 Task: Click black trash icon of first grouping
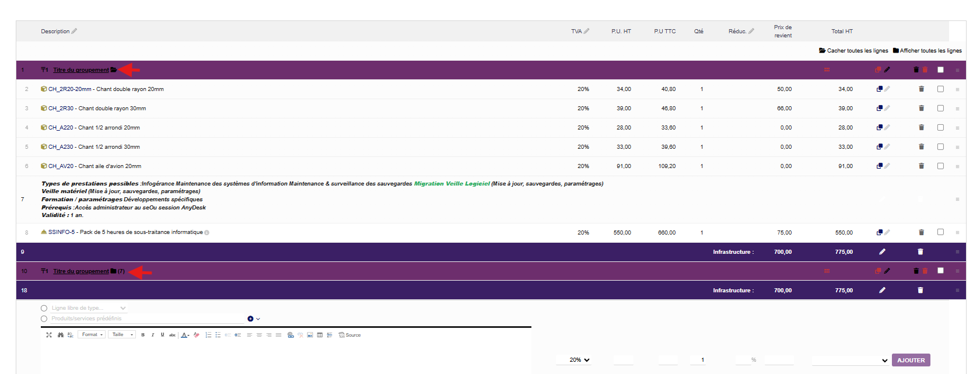[916, 69]
